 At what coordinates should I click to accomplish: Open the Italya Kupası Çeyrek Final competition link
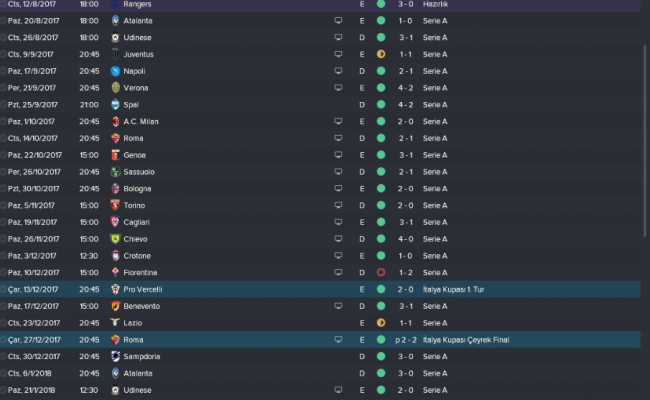[x=466, y=339]
